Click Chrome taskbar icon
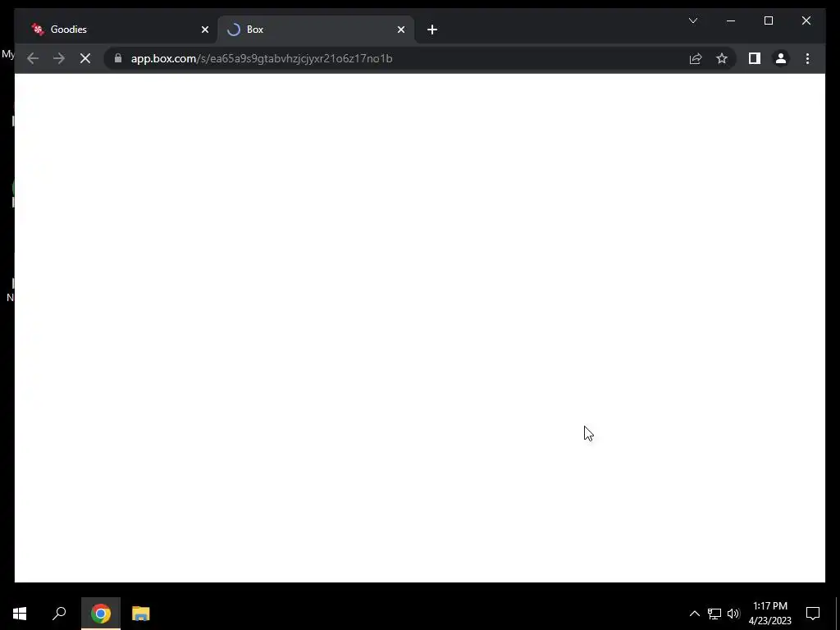840x630 pixels. [101, 614]
